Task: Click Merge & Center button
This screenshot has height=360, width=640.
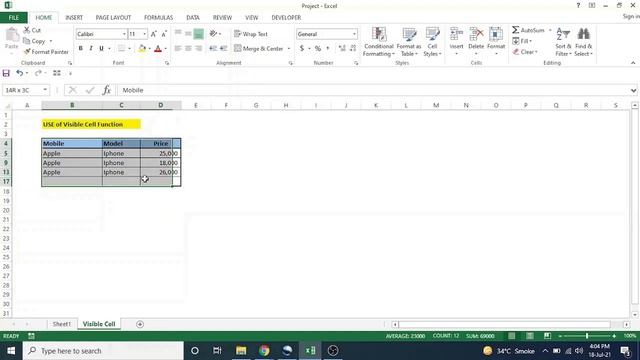Action: [259, 49]
